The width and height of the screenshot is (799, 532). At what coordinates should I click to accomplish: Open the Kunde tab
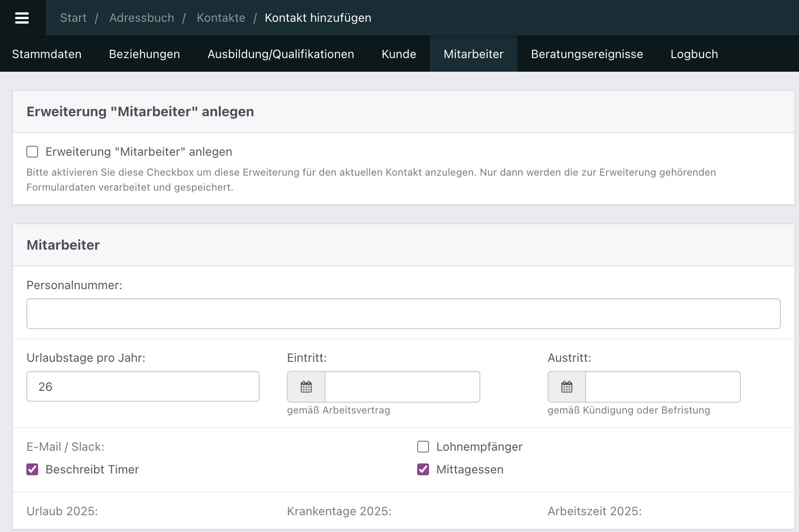pos(399,54)
